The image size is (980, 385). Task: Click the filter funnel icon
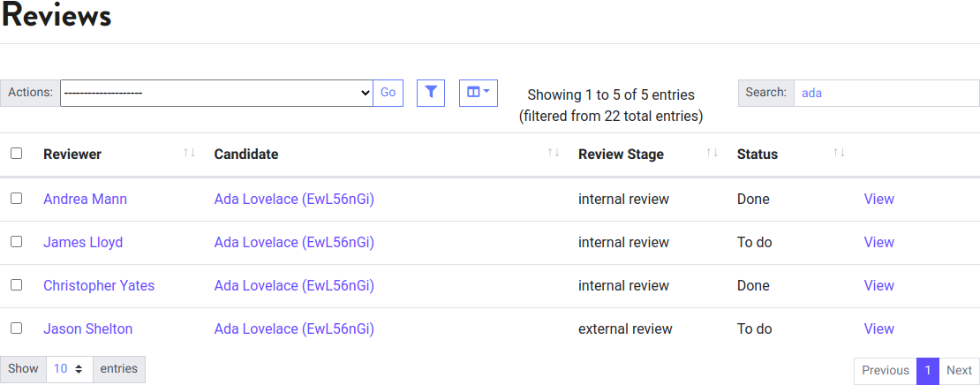(x=431, y=93)
